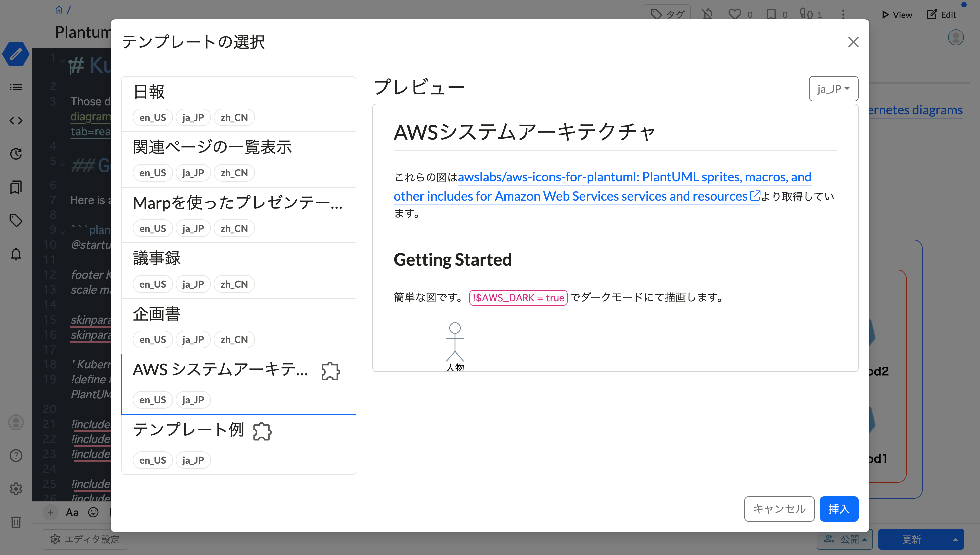
Task: Select ja_JP locale badge under 日報 template
Action: [x=193, y=118]
